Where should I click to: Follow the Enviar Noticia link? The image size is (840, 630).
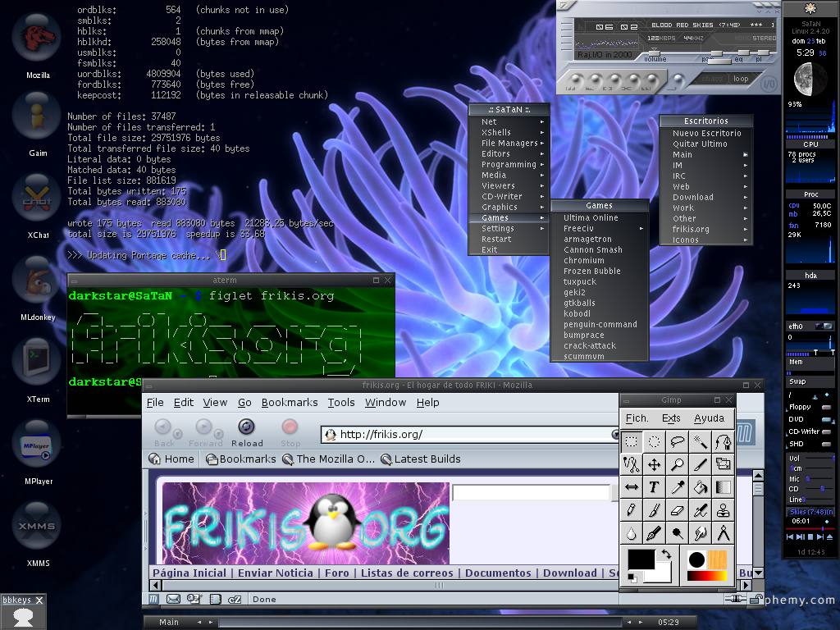[x=276, y=573]
